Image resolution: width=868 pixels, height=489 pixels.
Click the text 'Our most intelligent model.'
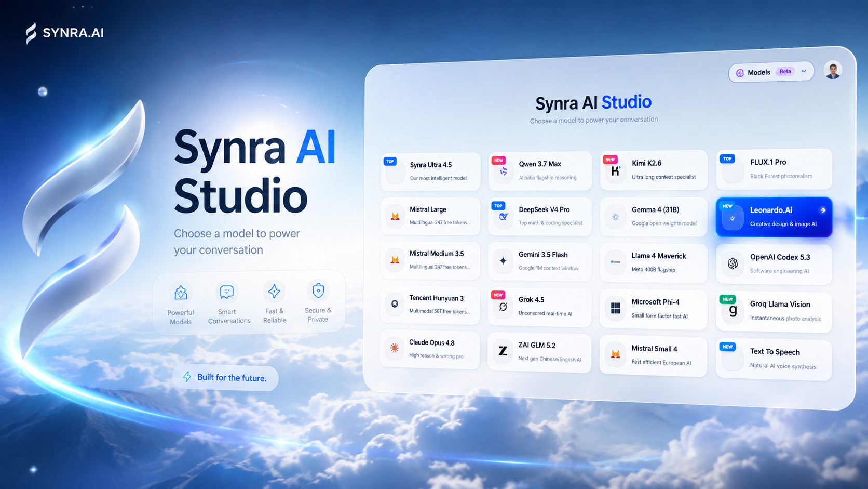(x=439, y=178)
